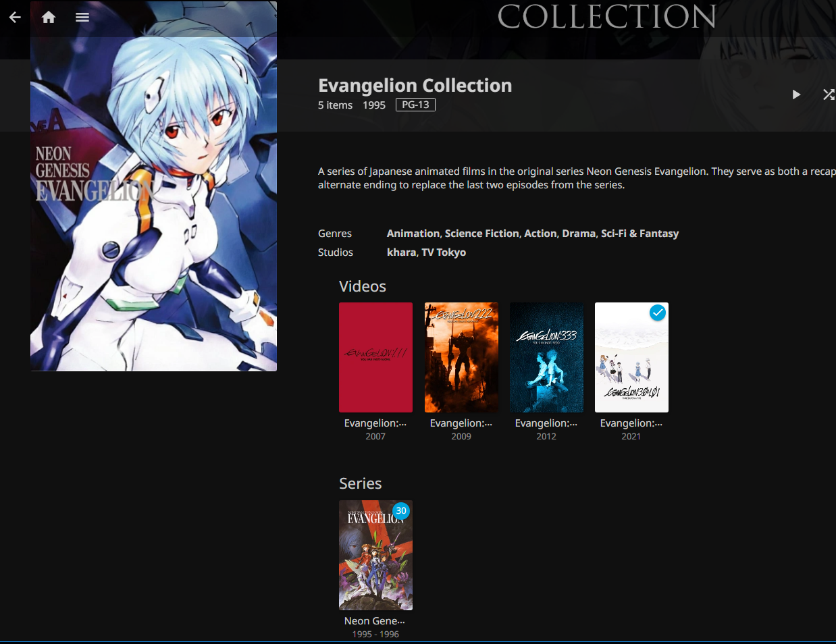
Task: View the khara studio page
Action: tap(401, 252)
